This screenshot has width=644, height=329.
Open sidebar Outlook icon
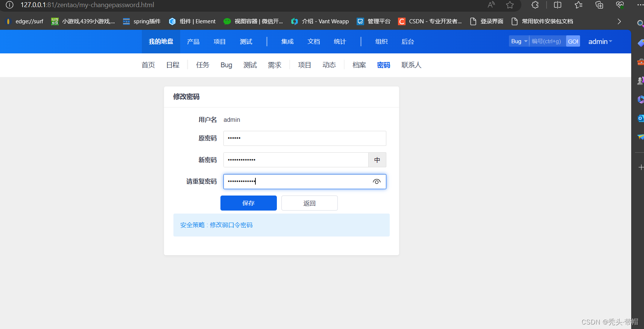point(640,118)
